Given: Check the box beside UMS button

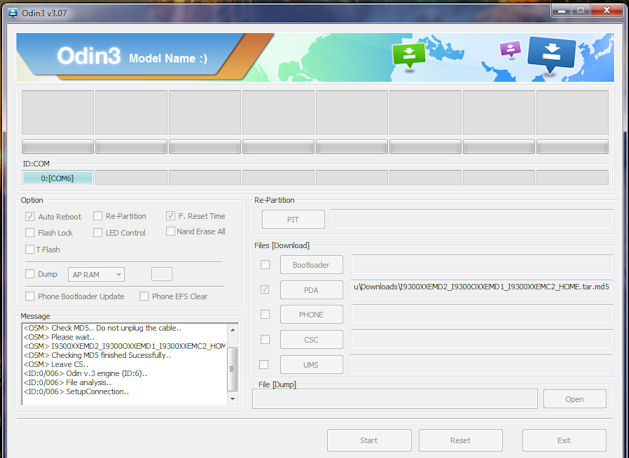Looking at the screenshot, I should pos(264,365).
